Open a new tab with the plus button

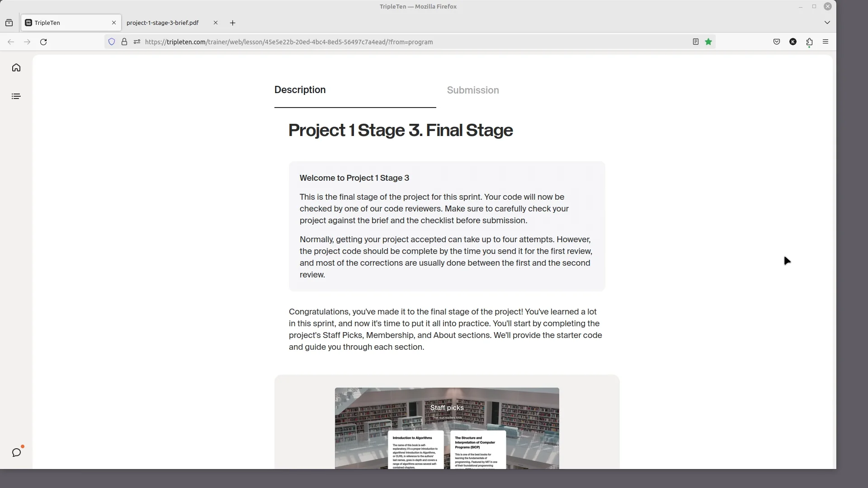point(232,23)
